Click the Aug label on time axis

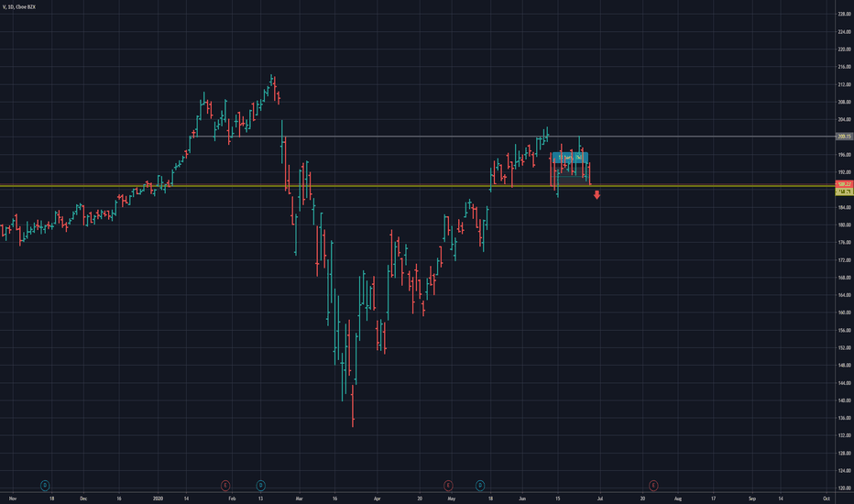click(678, 499)
